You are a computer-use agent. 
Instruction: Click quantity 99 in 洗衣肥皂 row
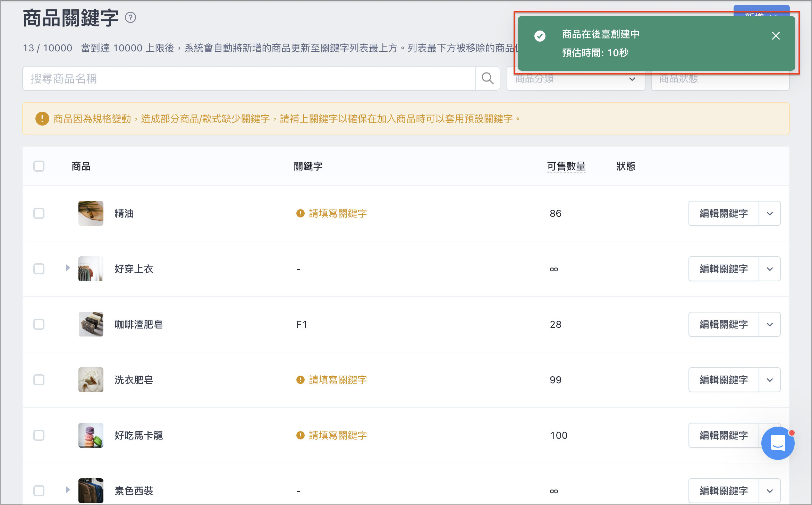click(x=556, y=380)
